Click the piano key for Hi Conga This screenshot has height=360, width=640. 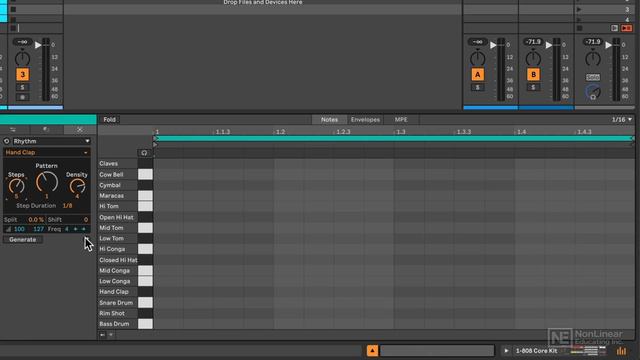tap(145, 249)
